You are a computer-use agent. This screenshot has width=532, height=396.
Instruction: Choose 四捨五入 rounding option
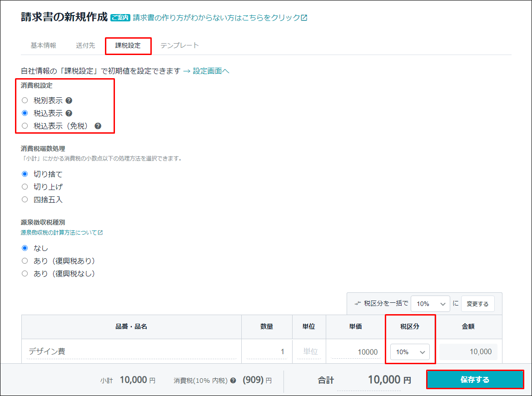click(25, 199)
